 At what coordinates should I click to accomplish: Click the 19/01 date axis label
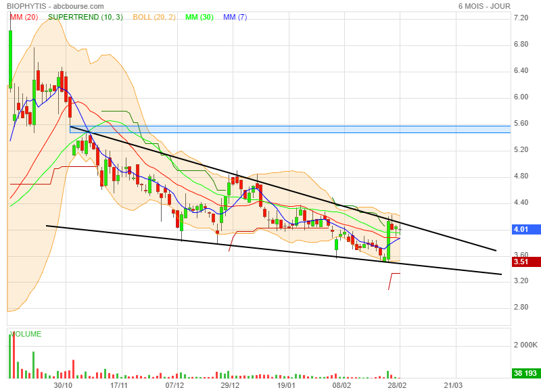[286, 385]
